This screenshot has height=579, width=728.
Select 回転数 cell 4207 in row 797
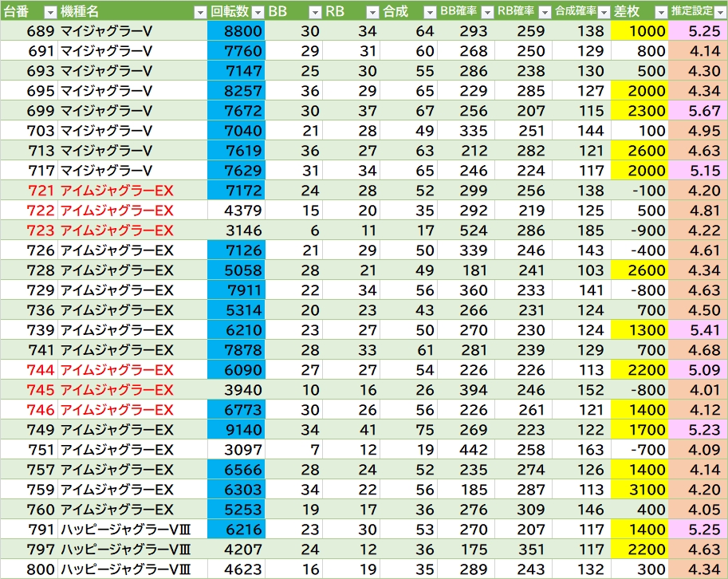point(236,549)
